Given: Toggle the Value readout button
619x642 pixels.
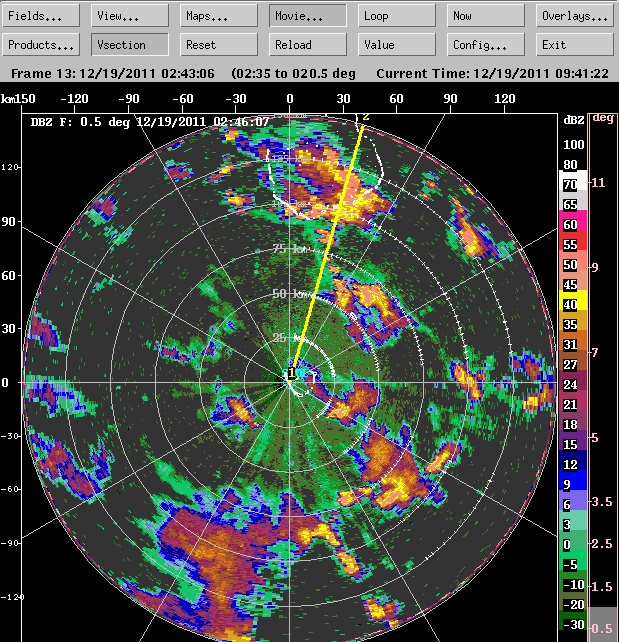Looking at the screenshot, I should point(397,44).
